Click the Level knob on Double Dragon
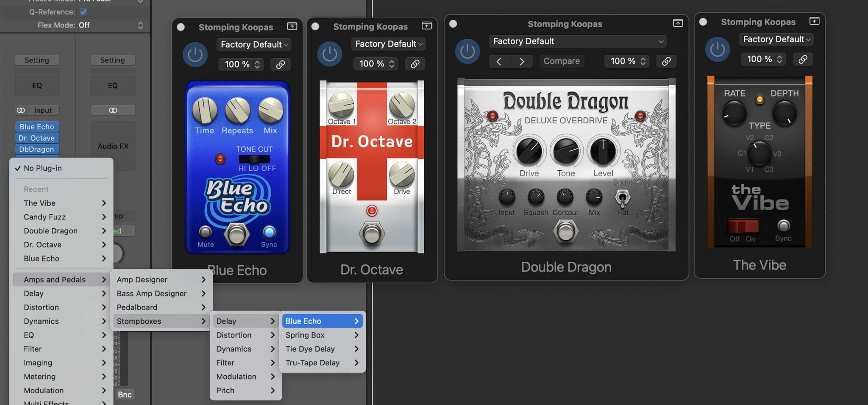 [603, 151]
